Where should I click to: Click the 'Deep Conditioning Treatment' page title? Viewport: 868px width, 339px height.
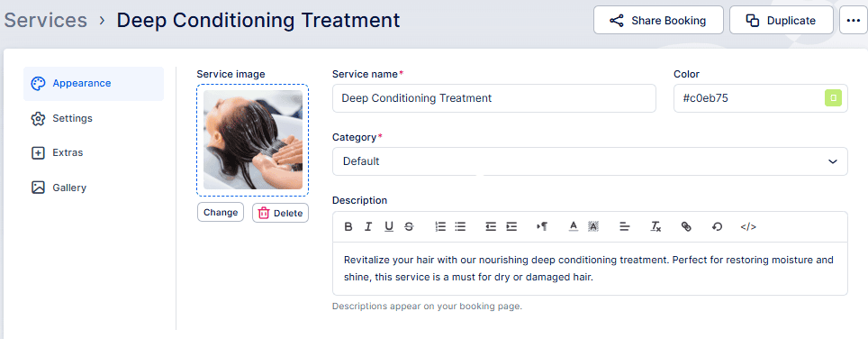click(x=258, y=21)
